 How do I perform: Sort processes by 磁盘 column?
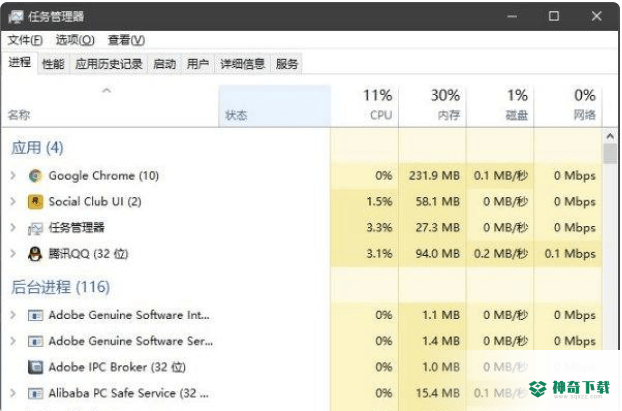pos(500,106)
